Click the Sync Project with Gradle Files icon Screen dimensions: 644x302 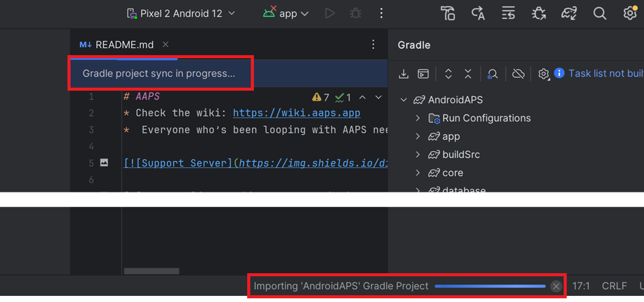click(569, 13)
